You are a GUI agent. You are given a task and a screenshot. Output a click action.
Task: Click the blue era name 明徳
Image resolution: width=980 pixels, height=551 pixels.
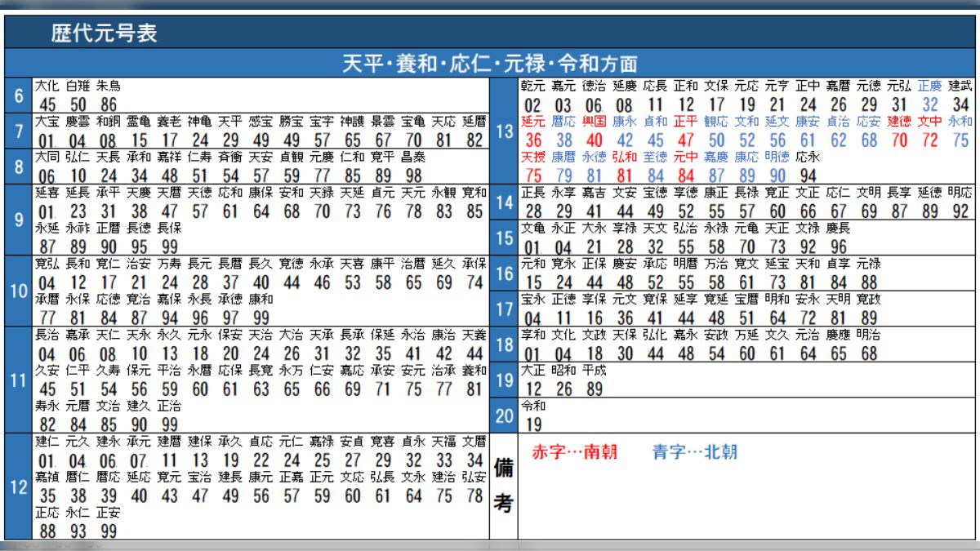tap(777, 157)
